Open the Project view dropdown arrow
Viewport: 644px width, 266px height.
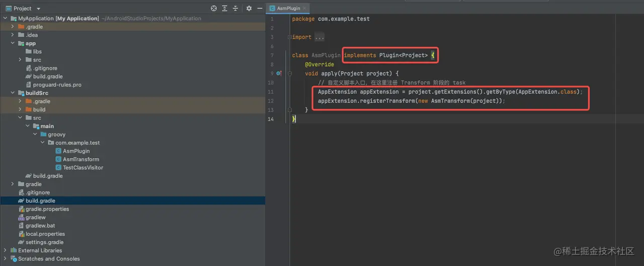39,9
